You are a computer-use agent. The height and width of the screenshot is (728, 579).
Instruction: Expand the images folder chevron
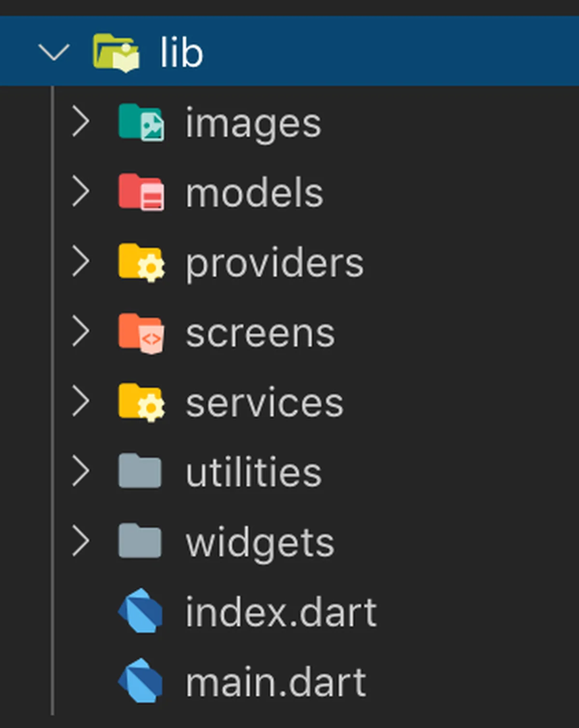click(x=81, y=122)
